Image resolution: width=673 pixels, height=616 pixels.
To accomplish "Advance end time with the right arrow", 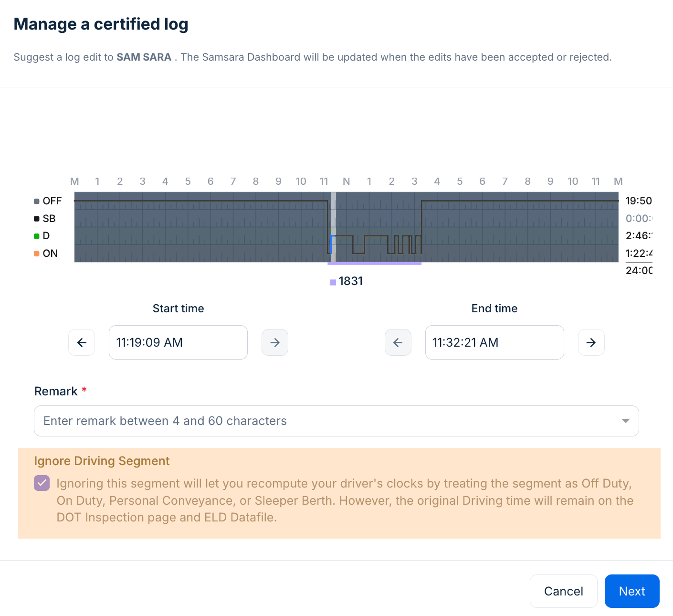I will click(591, 342).
